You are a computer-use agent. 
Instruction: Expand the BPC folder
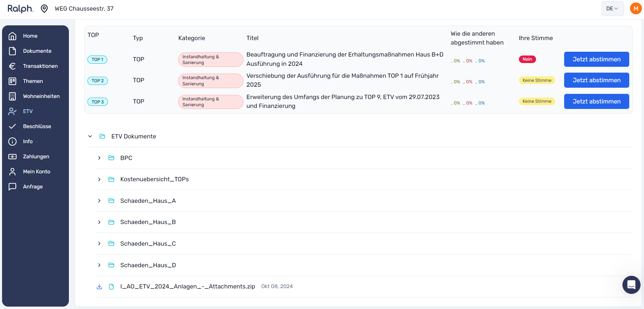tap(99, 158)
